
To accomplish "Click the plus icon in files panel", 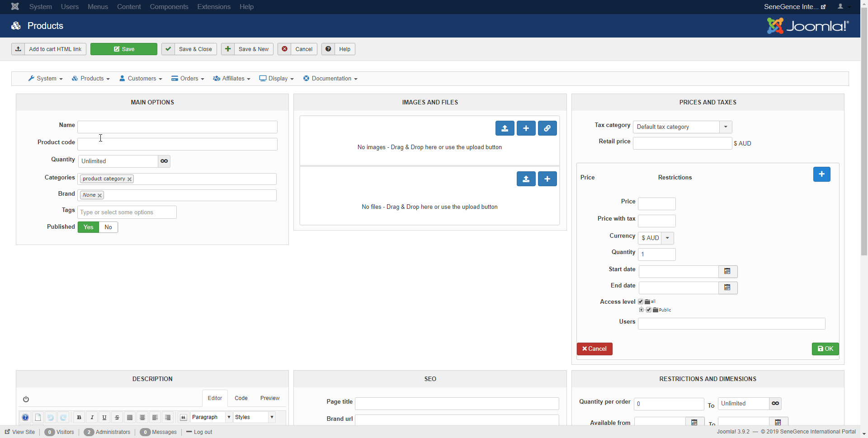I will pyautogui.click(x=547, y=179).
